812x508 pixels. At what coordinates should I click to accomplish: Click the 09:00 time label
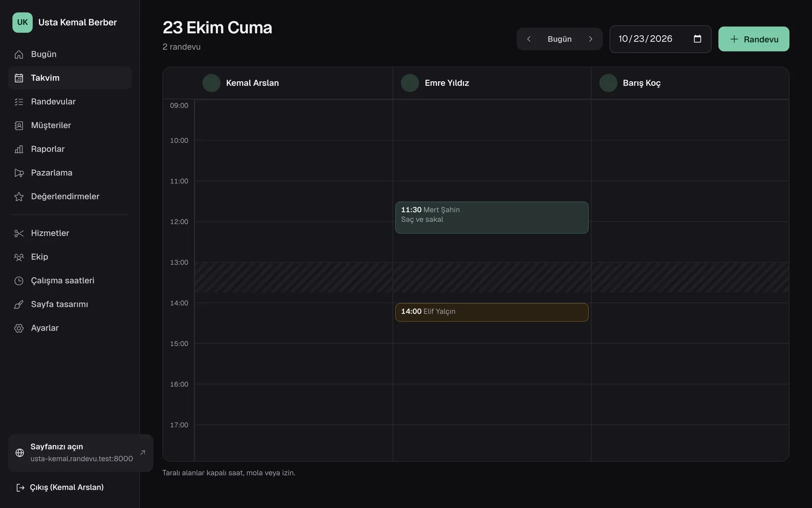point(179,106)
